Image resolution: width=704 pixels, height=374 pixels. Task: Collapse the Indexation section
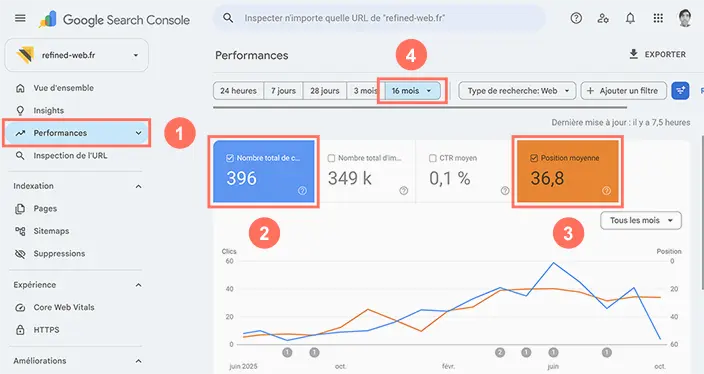coord(138,186)
